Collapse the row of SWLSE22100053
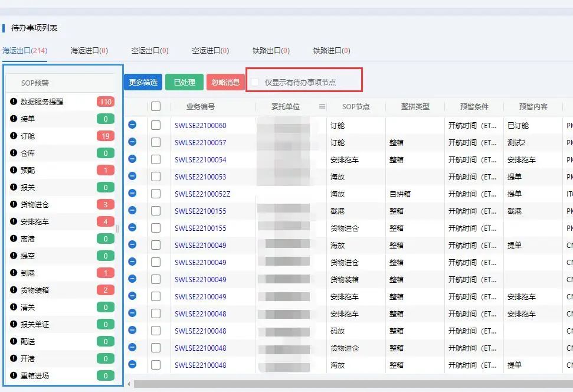The height and width of the screenshot is (392, 573). 132,177
